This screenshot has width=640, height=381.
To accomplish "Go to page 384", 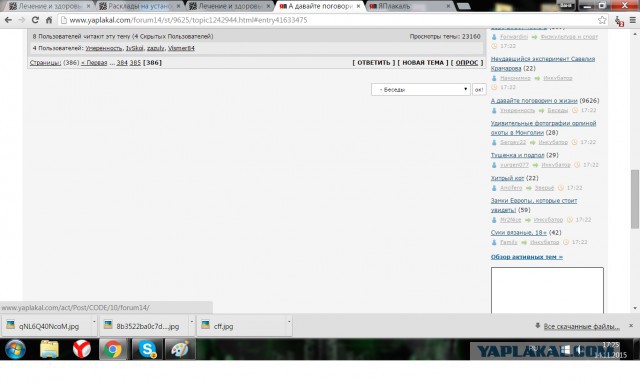I will point(122,62).
